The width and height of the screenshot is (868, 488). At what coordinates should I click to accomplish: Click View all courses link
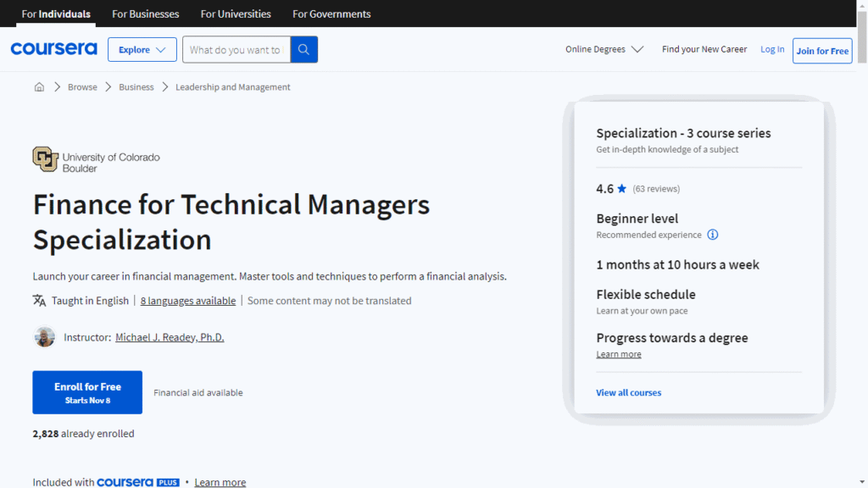[x=628, y=392]
